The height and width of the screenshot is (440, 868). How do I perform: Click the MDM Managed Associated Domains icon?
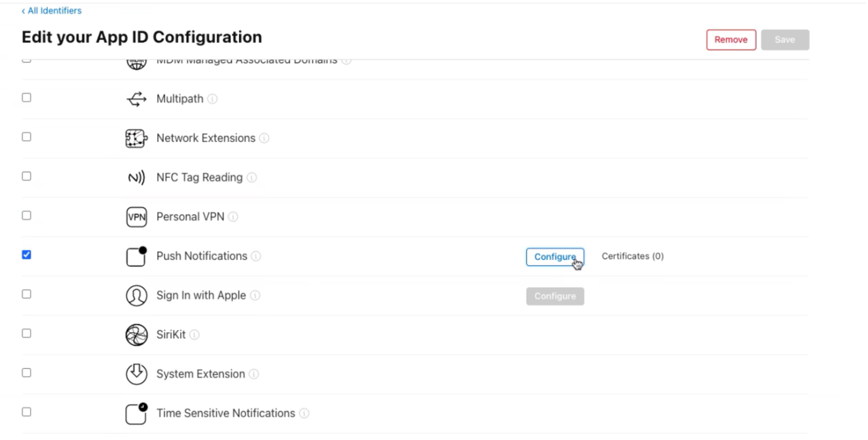(x=136, y=60)
